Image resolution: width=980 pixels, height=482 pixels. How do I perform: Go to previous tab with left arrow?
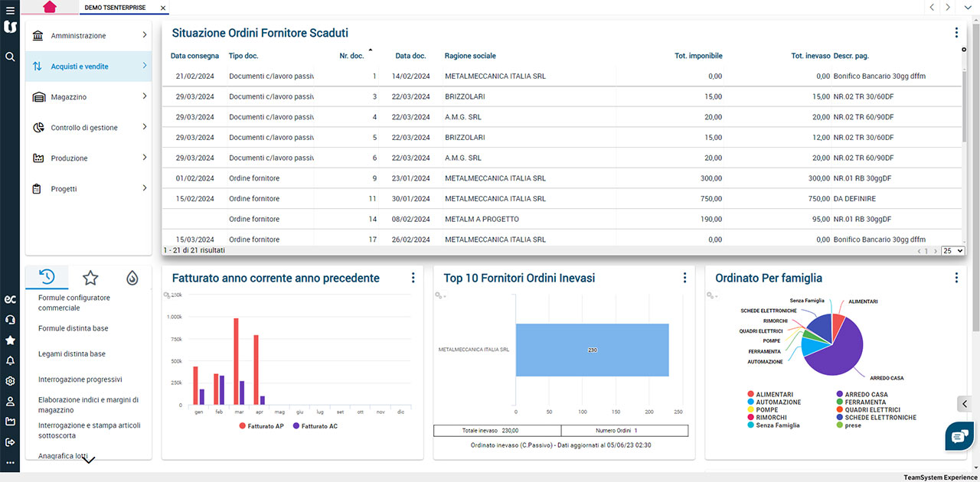click(x=932, y=7)
